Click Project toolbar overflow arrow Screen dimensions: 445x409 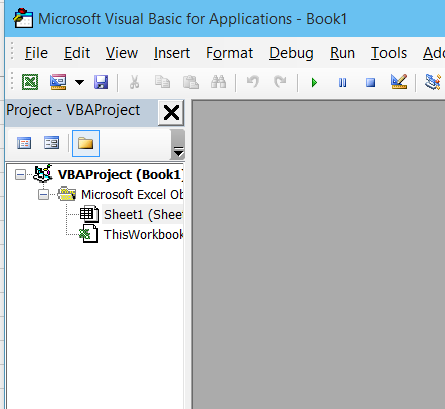click(178, 144)
